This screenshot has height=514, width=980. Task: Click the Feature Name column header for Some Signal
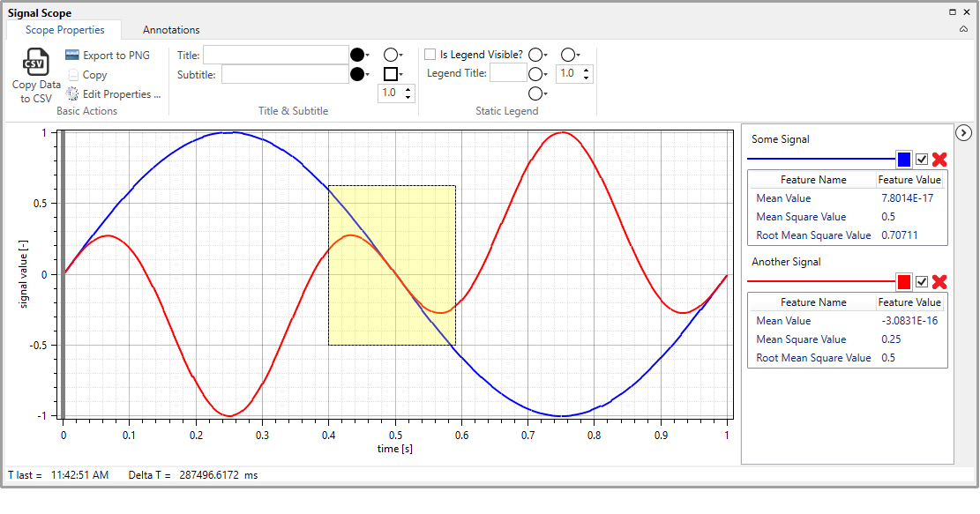813,180
